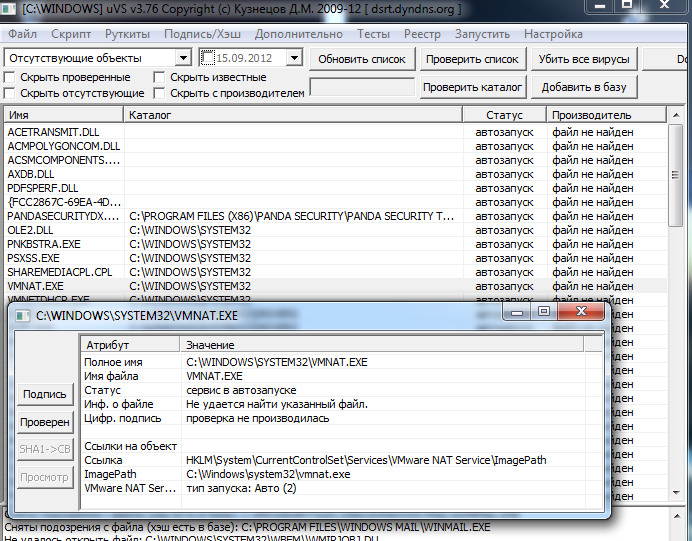Open the Файл menu
Screen dimensions: 692x541
23,34
